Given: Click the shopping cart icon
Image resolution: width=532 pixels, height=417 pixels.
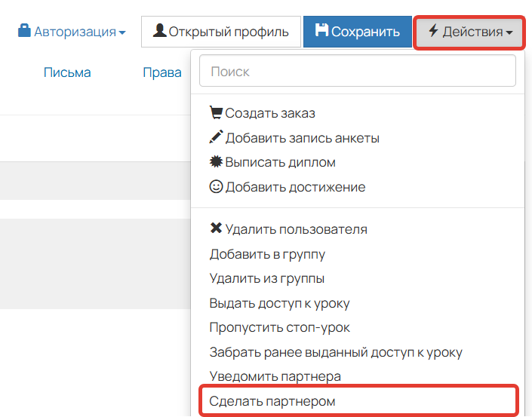Looking at the screenshot, I should tap(216, 112).
